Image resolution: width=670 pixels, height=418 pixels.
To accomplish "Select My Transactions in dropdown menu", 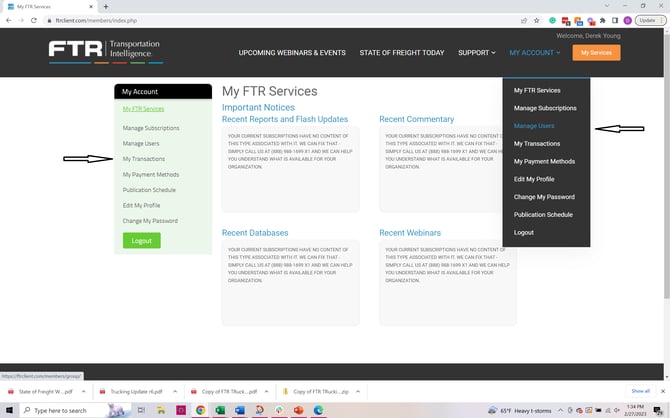I will pos(537,144).
